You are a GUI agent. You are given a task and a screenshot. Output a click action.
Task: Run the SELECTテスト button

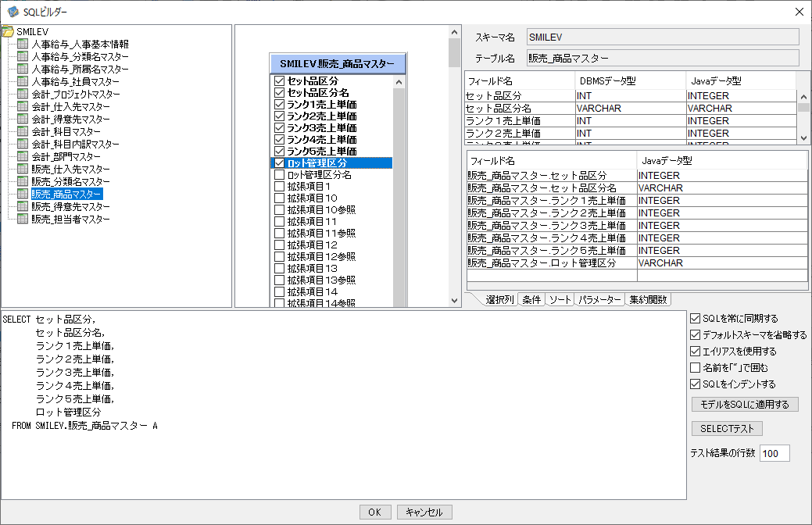(727, 429)
